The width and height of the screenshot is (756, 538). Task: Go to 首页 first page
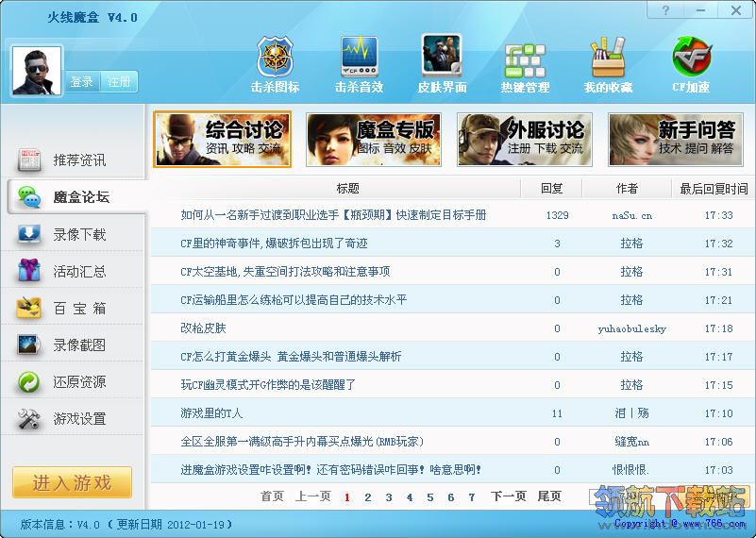click(x=272, y=496)
